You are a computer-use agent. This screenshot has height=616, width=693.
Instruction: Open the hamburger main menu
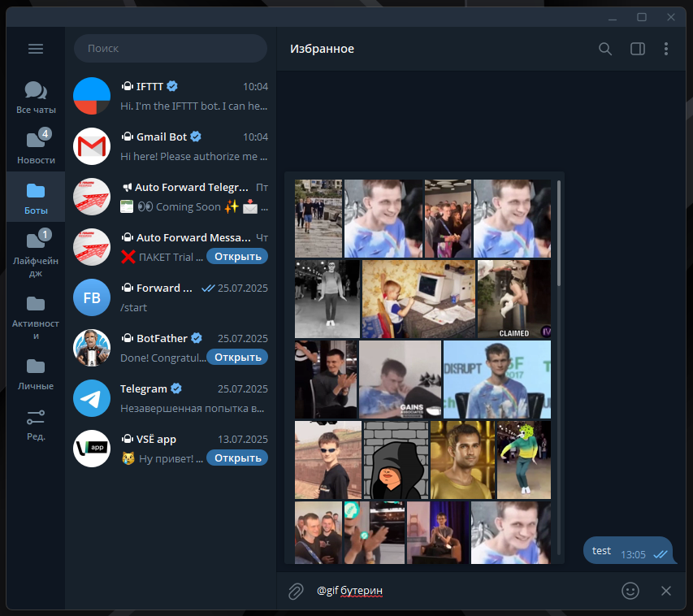coord(36,49)
